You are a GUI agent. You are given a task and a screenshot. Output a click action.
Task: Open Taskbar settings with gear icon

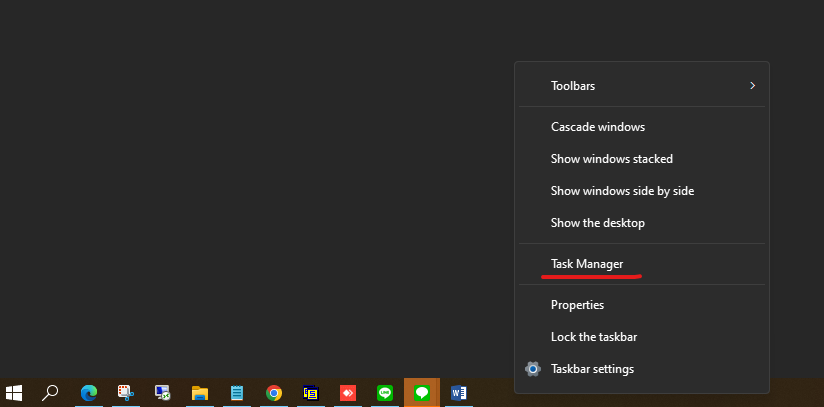592,369
